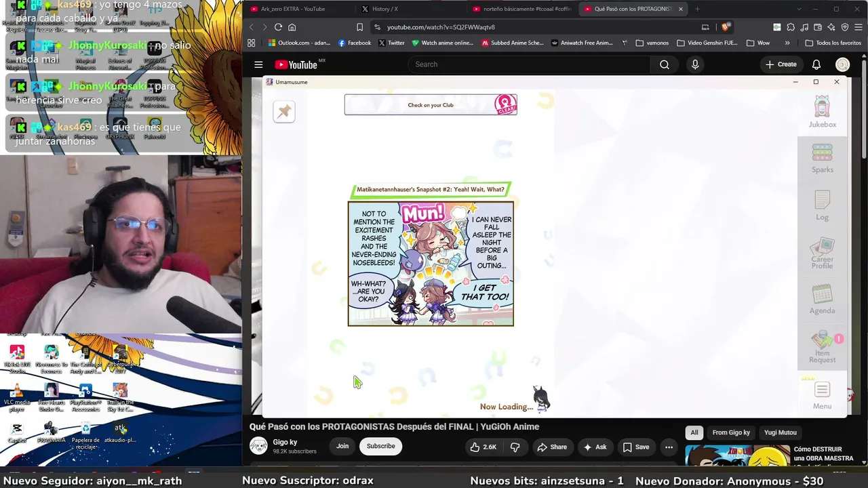The image size is (868, 488).
Task: Open a new browser tab
Action: [x=697, y=9]
